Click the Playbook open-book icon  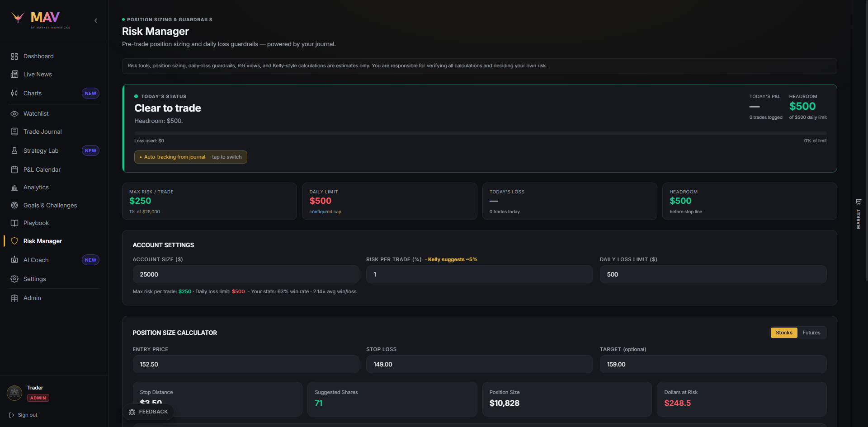14,223
